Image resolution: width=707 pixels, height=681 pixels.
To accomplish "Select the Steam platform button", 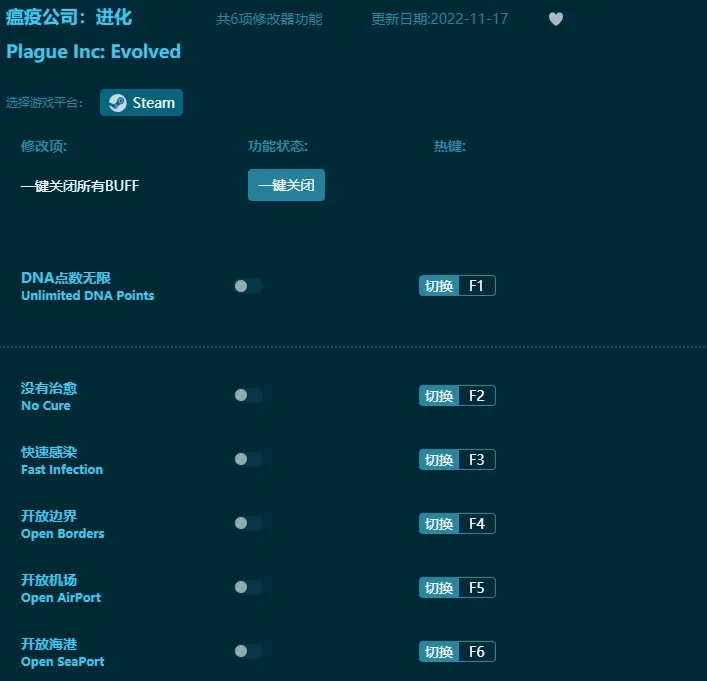I will 142,102.
